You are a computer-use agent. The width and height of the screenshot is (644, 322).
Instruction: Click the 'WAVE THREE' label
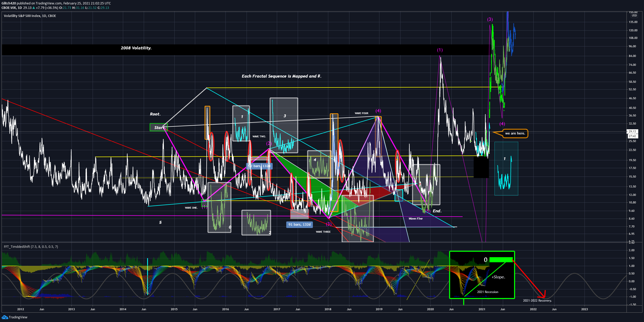(323, 232)
